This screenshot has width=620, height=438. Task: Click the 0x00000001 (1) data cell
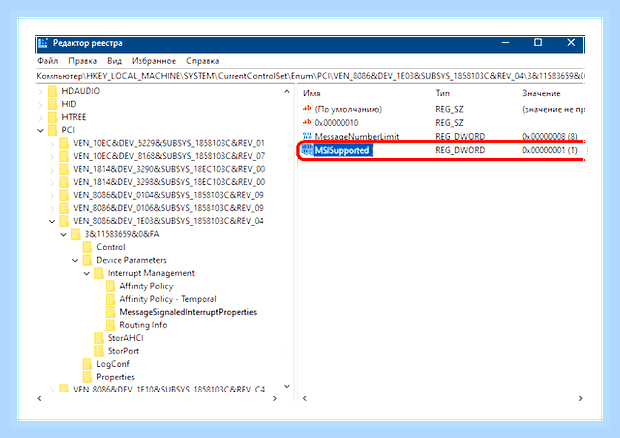tap(550, 150)
